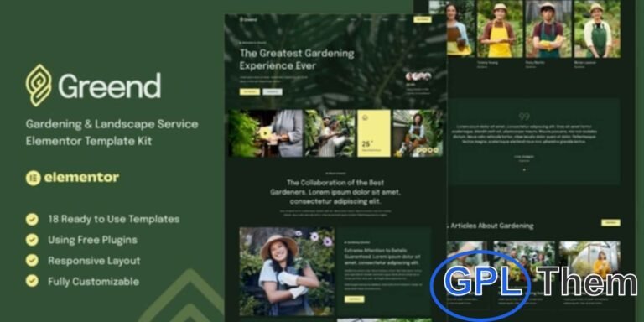Click check icon beside Fully Customizable
The image size is (644, 322).
(x=32, y=281)
